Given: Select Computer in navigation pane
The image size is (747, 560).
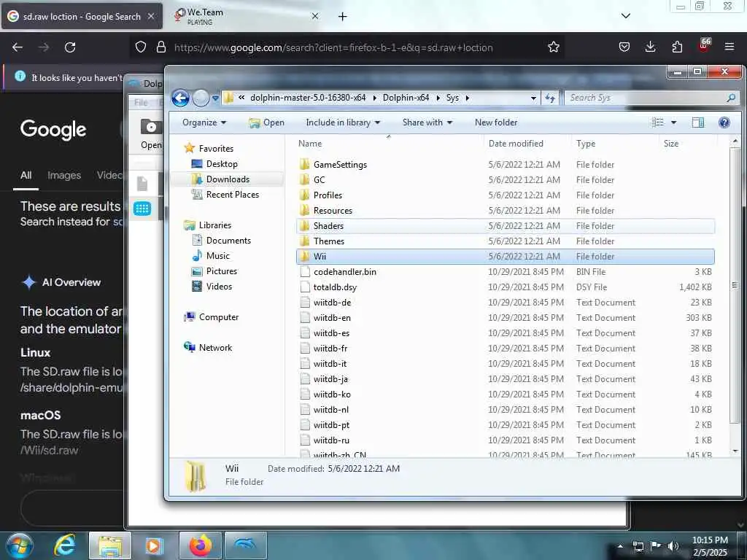Looking at the screenshot, I should tap(219, 316).
